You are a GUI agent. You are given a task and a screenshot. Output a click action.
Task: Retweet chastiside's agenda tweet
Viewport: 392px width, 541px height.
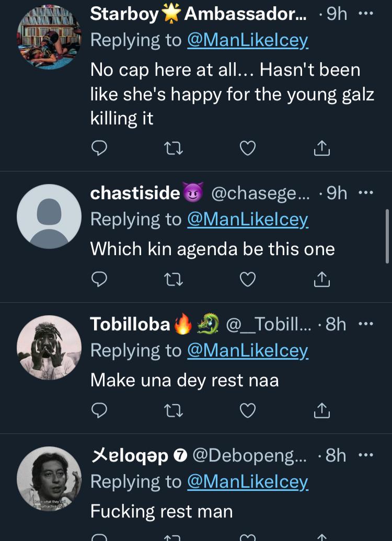tap(173, 280)
